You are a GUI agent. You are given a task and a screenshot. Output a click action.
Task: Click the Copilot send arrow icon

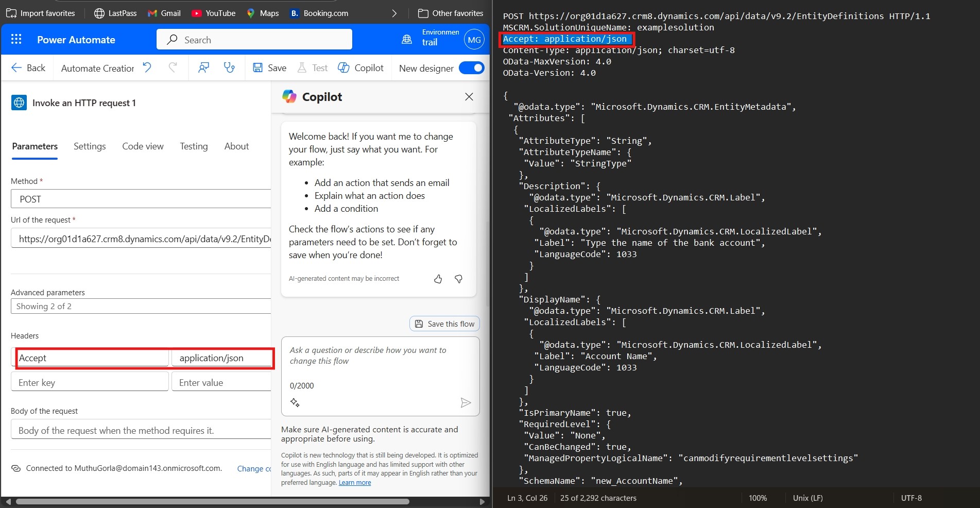(466, 402)
